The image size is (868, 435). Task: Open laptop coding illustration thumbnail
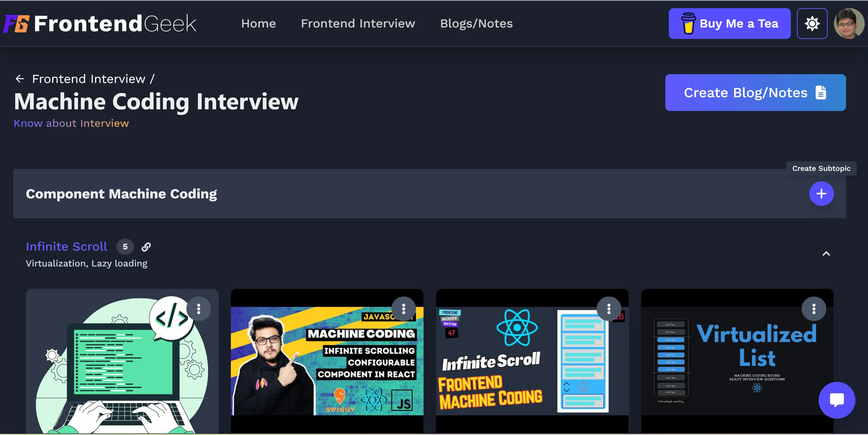(x=122, y=361)
